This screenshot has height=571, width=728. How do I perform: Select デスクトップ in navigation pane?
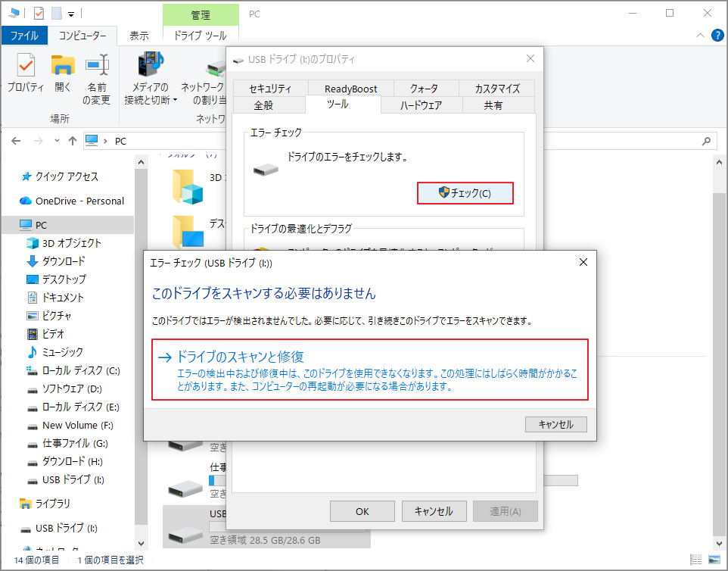[56, 279]
